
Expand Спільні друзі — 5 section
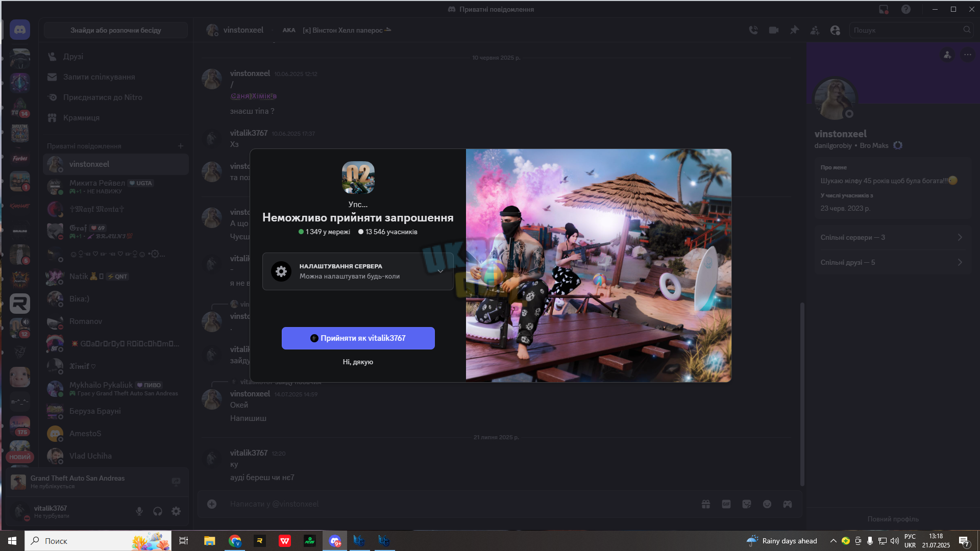[x=893, y=262]
